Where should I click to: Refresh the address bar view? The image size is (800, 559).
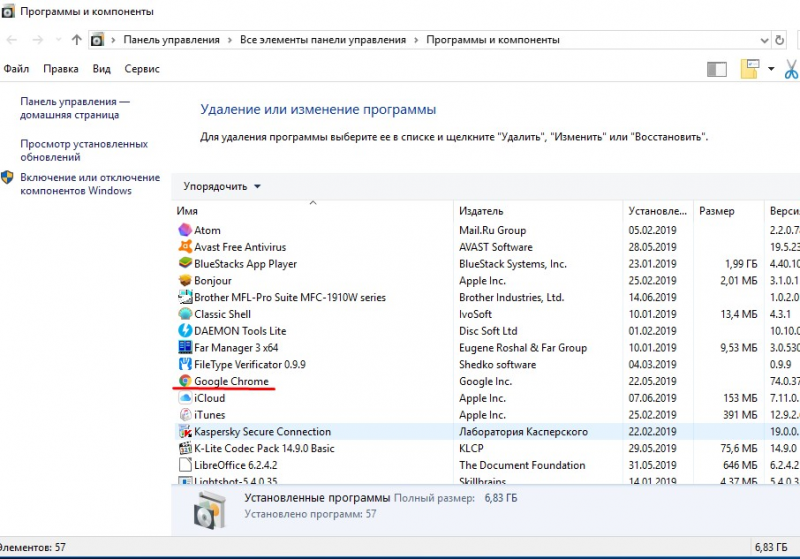click(x=779, y=40)
